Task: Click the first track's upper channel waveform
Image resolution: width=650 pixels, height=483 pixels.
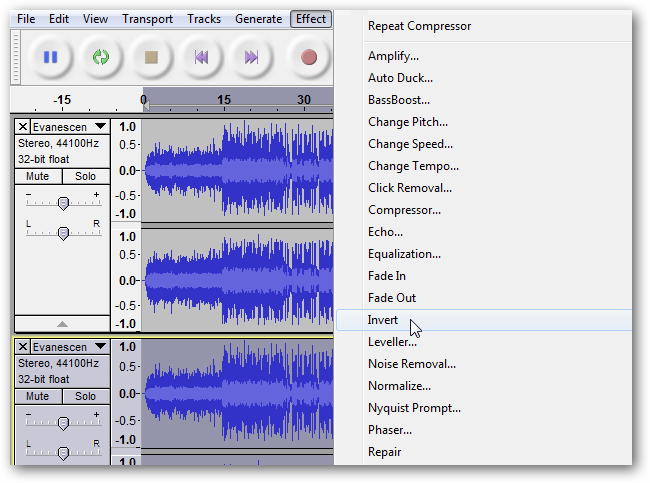Action: [x=237, y=170]
